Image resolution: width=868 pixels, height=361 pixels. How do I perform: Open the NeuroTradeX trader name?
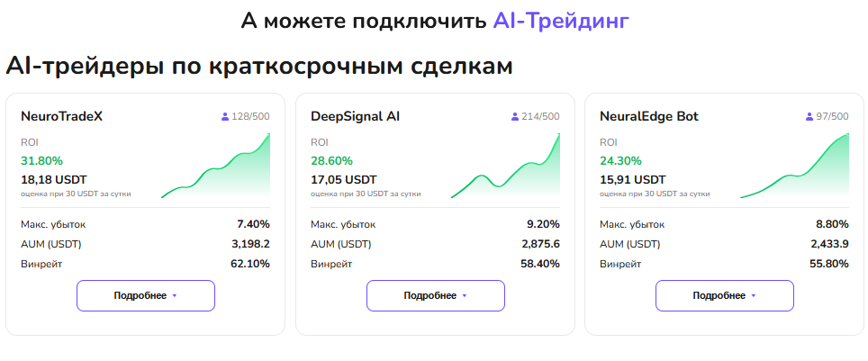tap(61, 116)
